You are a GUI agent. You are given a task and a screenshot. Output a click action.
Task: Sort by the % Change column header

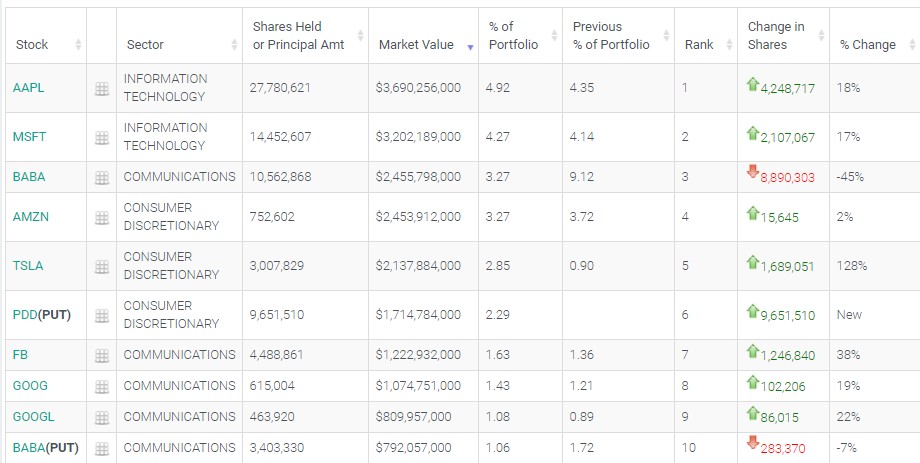click(867, 45)
